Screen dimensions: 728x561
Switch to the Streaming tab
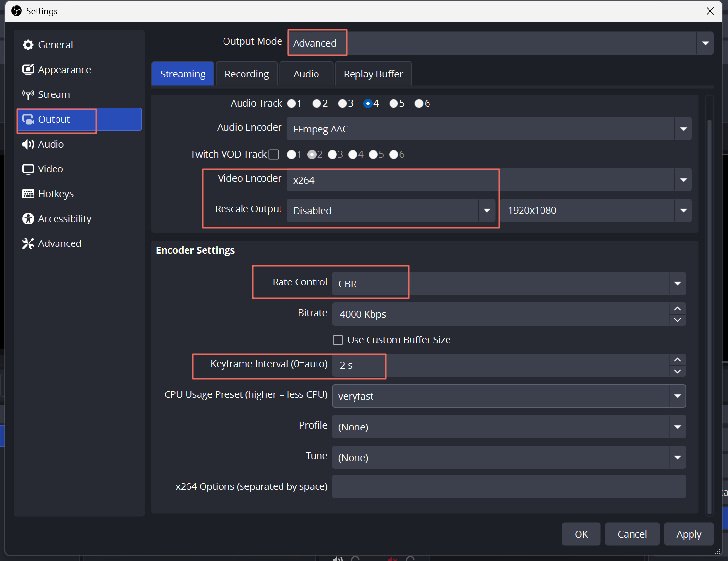pos(183,74)
